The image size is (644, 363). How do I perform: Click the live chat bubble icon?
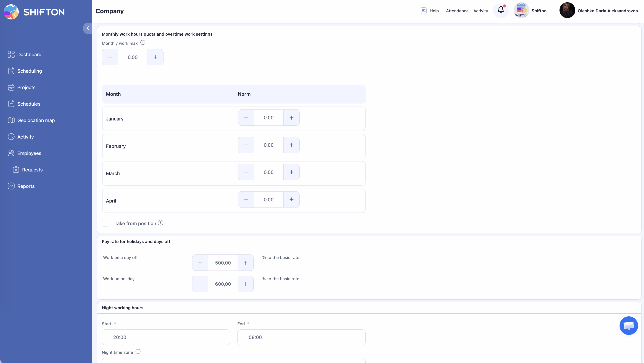click(x=628, y=326)
